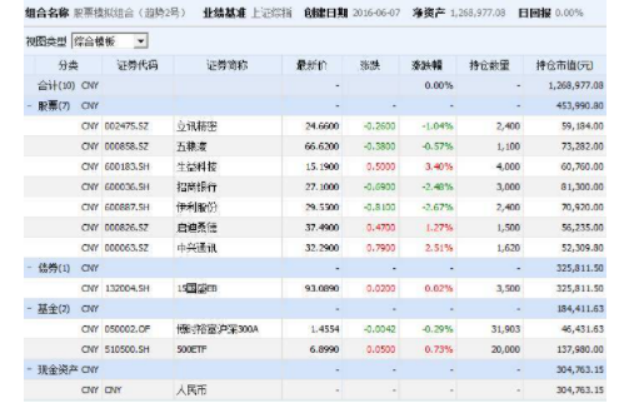Sort by the 持仓市值(元) column header
This screenshot has height=403, width=634.
564,65
